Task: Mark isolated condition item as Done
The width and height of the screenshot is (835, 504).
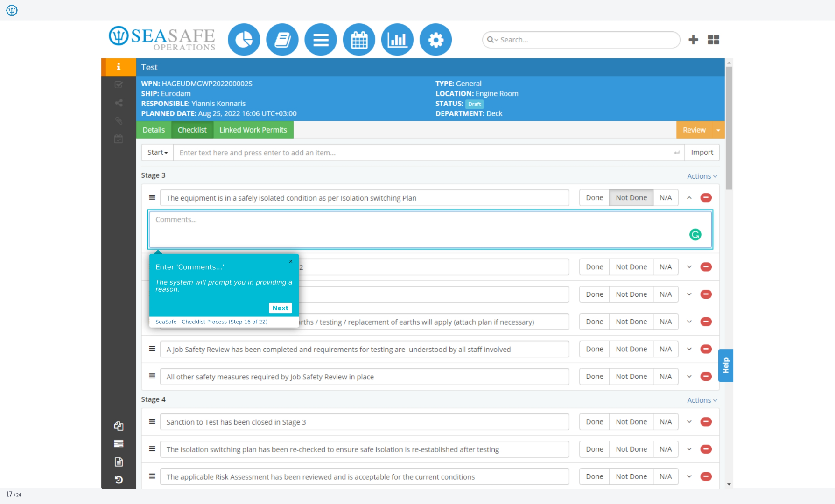Action: click(594, 198)
